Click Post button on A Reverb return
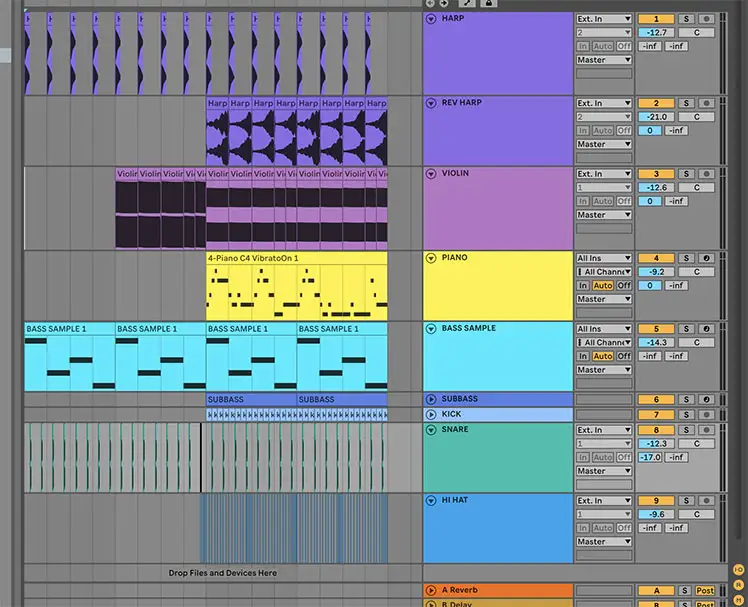The width and height of the screenshot is (748, 607). coord(706,591)
